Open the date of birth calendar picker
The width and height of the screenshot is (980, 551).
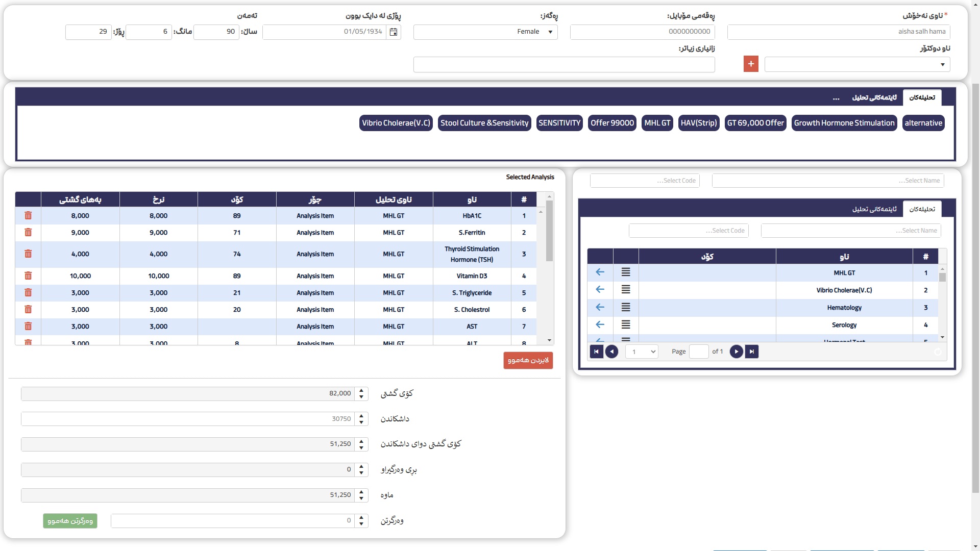[394, 32]
